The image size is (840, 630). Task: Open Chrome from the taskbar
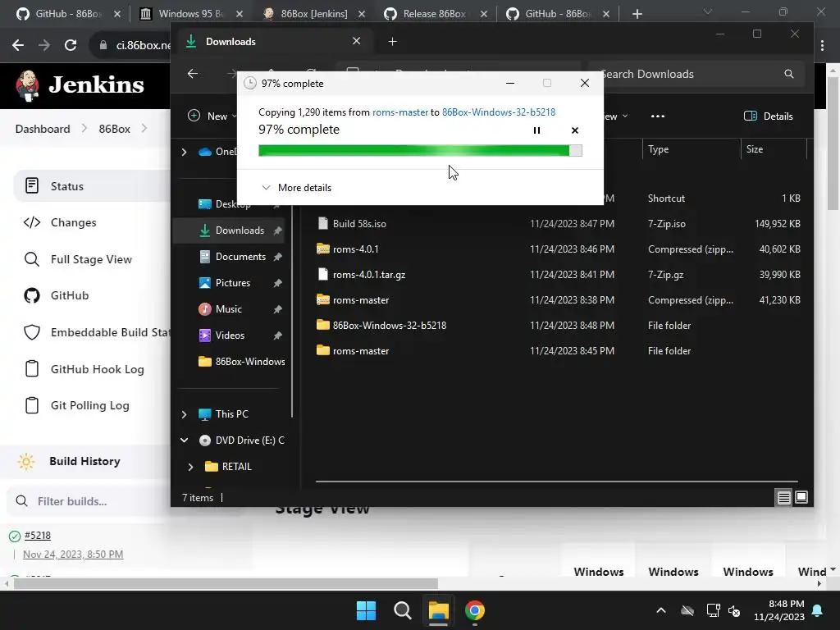coord(475,610)
